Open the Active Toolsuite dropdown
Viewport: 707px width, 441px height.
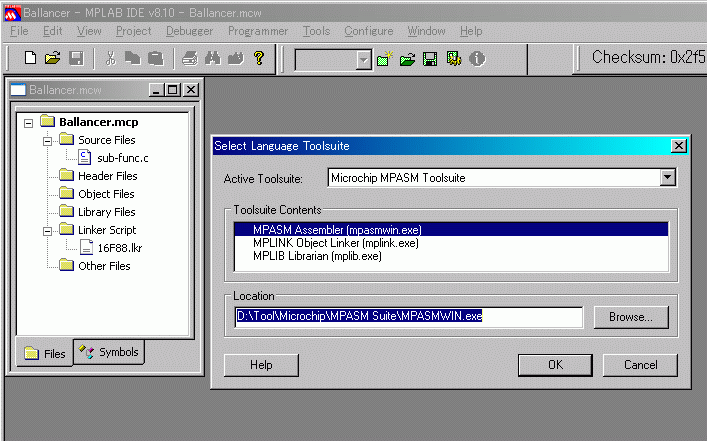point(668,177)
